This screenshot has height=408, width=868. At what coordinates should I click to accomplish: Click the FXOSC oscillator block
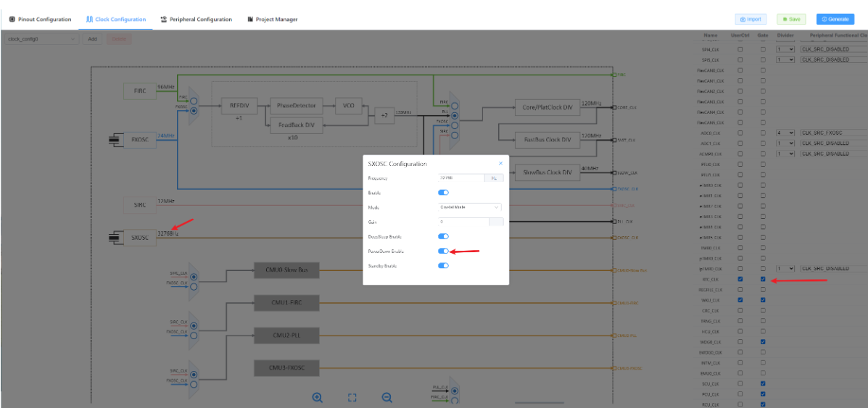[139, 141]
